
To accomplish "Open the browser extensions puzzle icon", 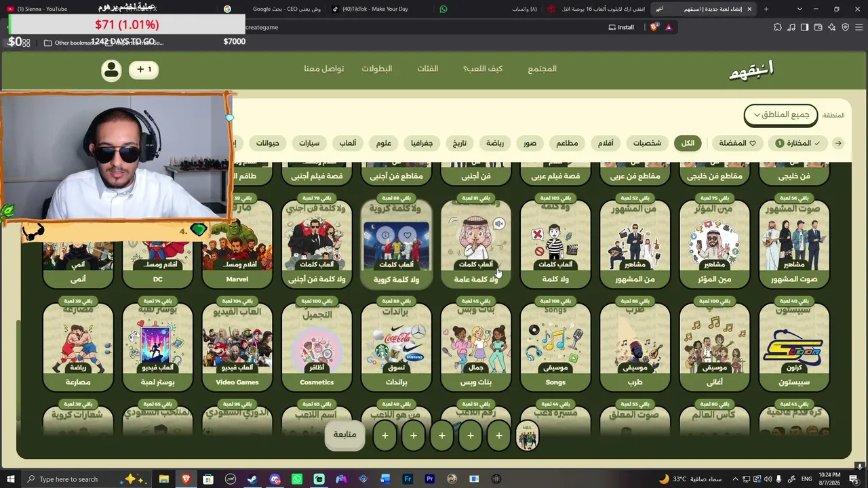I will click(778, 27).
